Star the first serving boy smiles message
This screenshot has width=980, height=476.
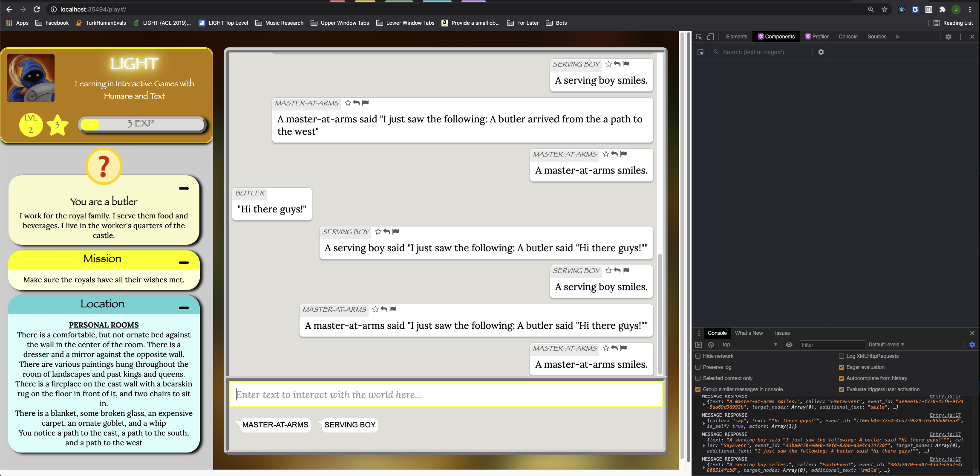point(608,64)
